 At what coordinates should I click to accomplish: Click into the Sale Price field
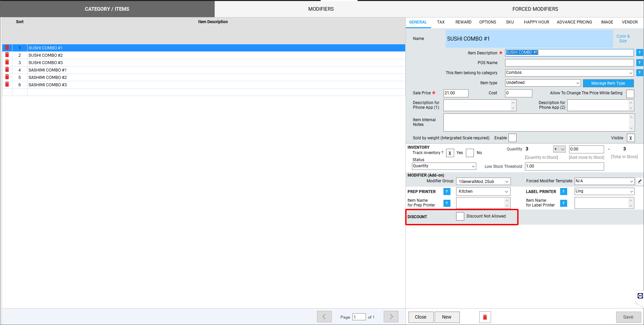coord(455,93)
